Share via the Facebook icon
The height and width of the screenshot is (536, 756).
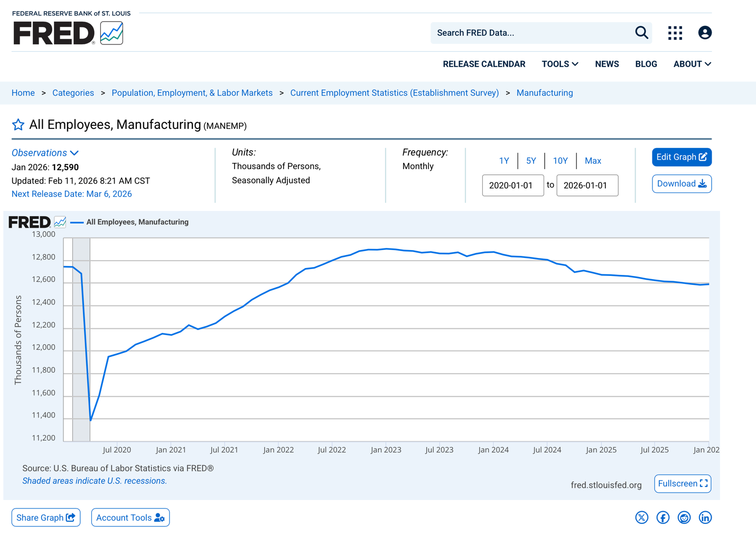click(662, 517)
